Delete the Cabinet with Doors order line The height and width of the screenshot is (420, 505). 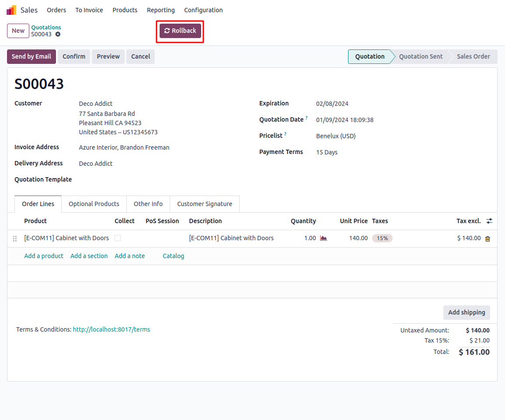(488, 239)
